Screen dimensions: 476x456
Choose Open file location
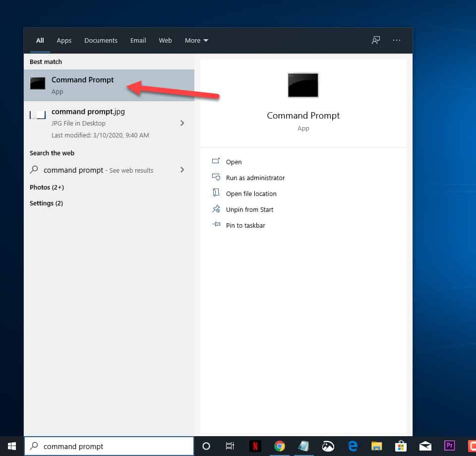(x=251, y=194)
